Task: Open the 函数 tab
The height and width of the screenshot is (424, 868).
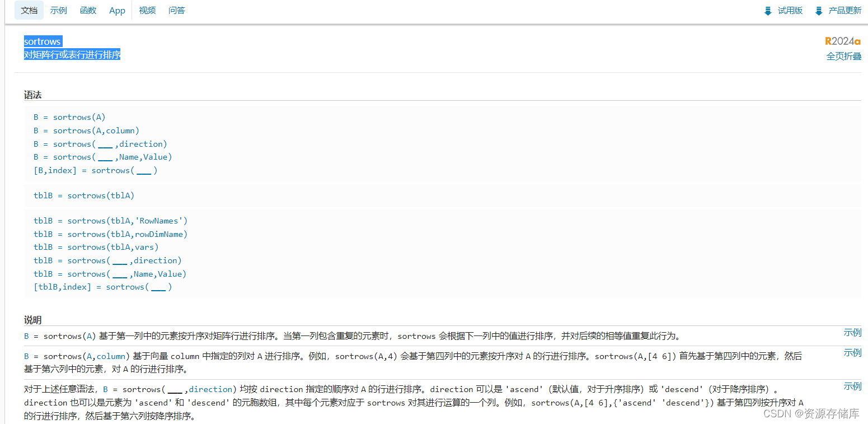Action: click(88, 10)
